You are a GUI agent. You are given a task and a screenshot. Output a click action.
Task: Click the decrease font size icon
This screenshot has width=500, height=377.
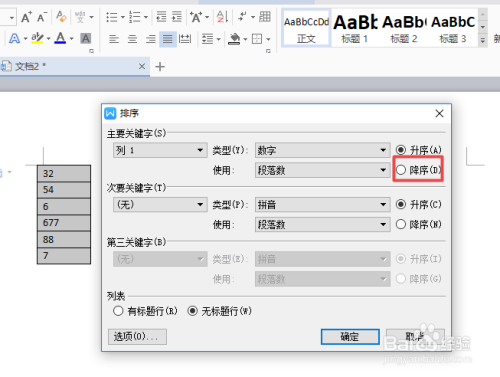[x=42, y=17]
